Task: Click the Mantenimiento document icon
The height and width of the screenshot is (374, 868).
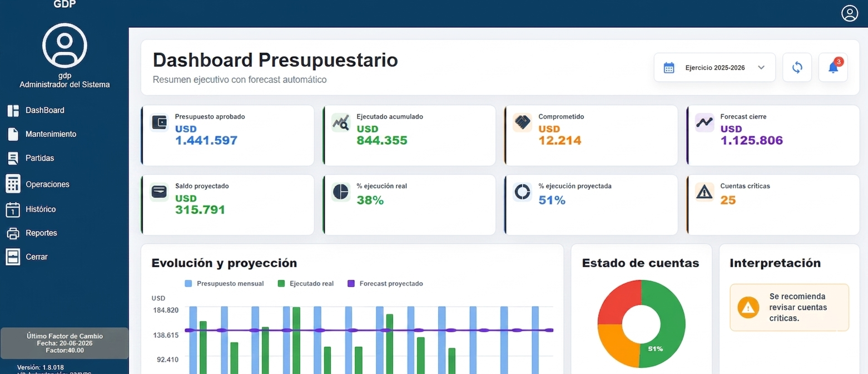Action: pyautogui.click(x=13, y=134)
